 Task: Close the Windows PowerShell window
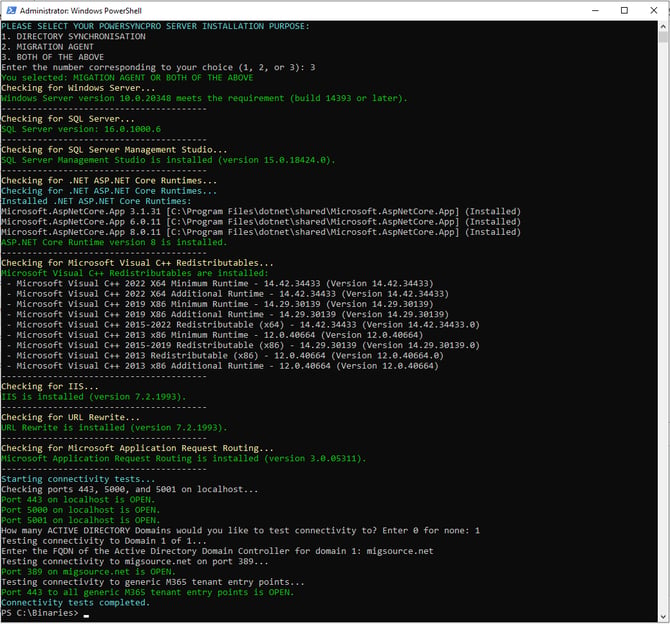654,10
